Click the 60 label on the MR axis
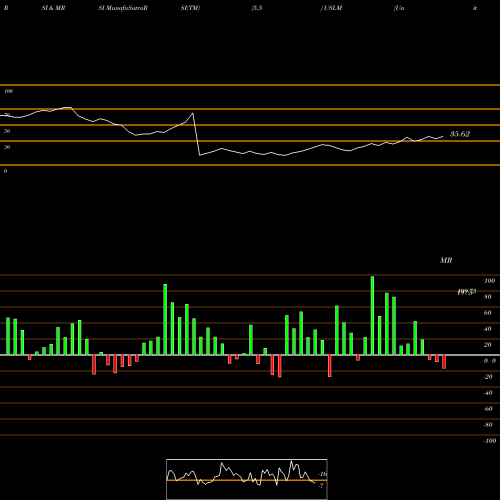The height and width of the screenshot is (500, 500). point(488,313)
